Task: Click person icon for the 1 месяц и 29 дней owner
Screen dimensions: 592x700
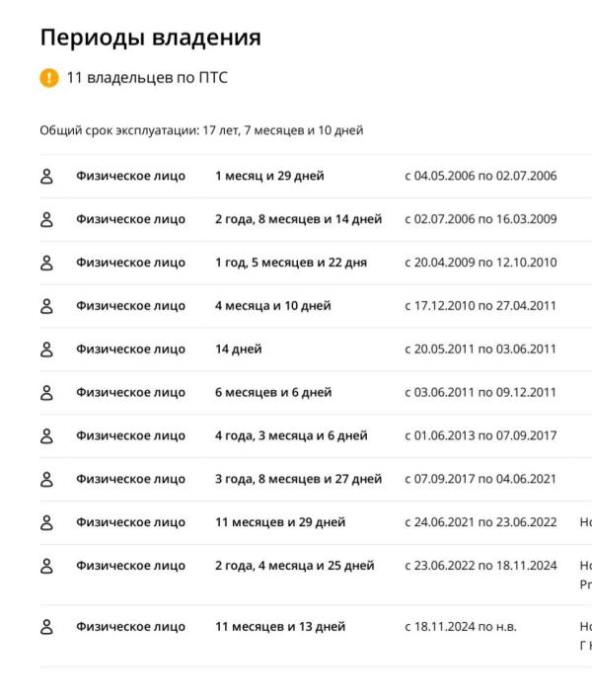Action: [x=45, y=176]
